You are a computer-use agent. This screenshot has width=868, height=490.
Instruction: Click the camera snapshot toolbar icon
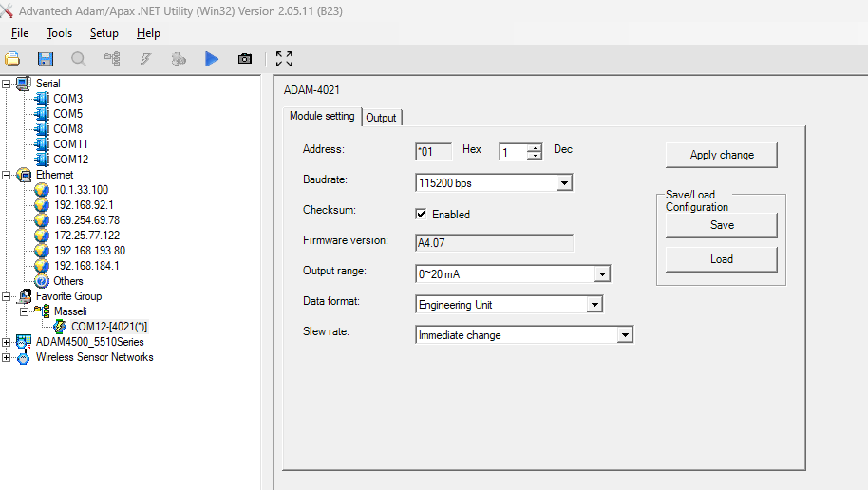click(245, 59)
